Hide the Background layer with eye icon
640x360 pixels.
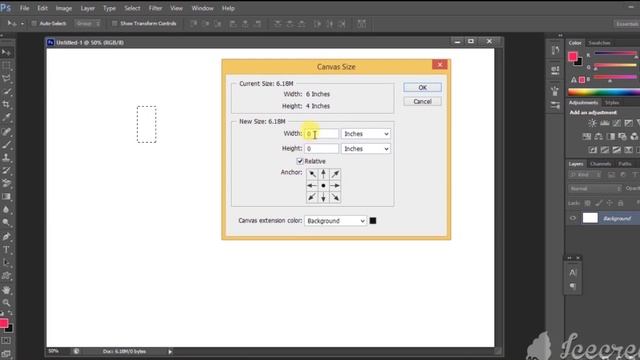tap(573, 218)
